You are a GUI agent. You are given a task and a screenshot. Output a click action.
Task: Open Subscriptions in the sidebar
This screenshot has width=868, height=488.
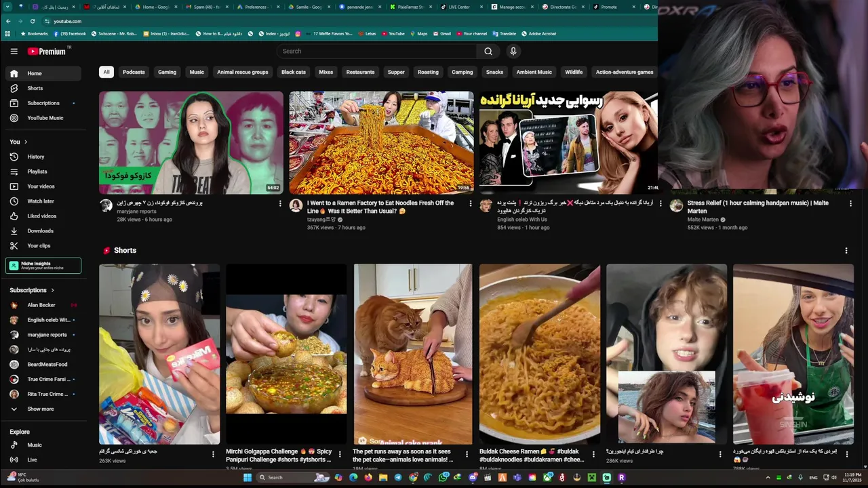(43, 103)
